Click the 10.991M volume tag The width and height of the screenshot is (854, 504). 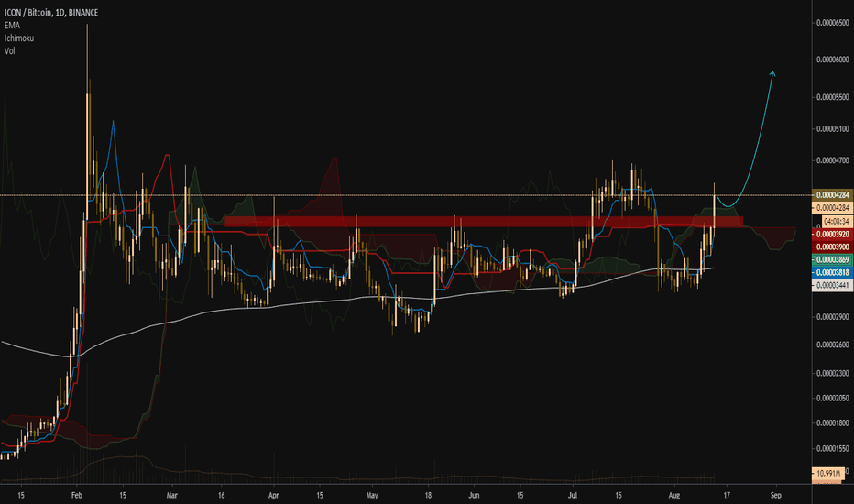point(827,474)
